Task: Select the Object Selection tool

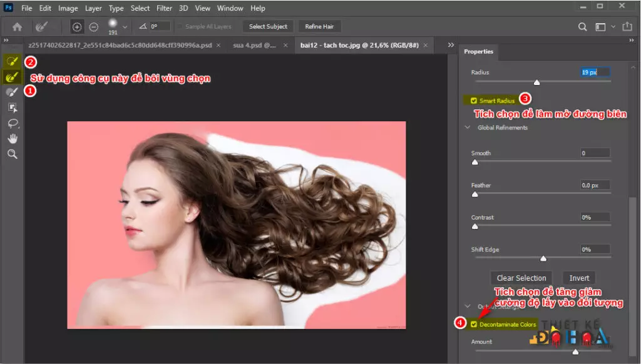Action: (x=13, y=107)
